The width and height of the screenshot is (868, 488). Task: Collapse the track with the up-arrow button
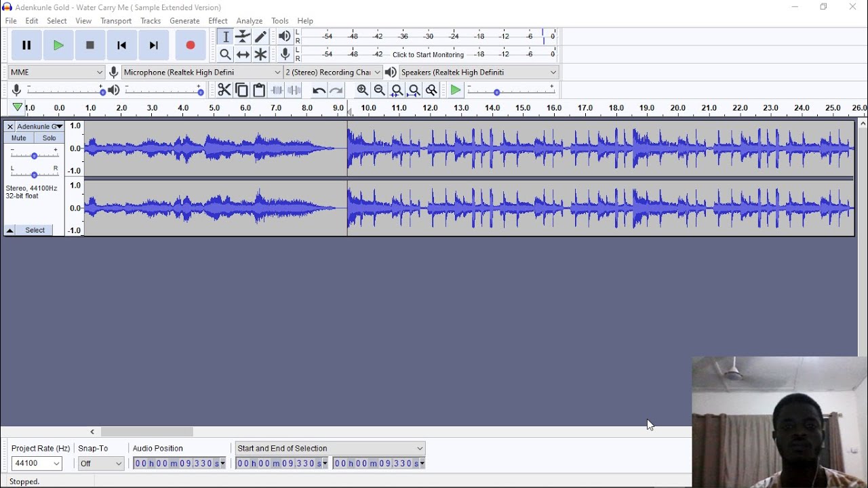10,230
